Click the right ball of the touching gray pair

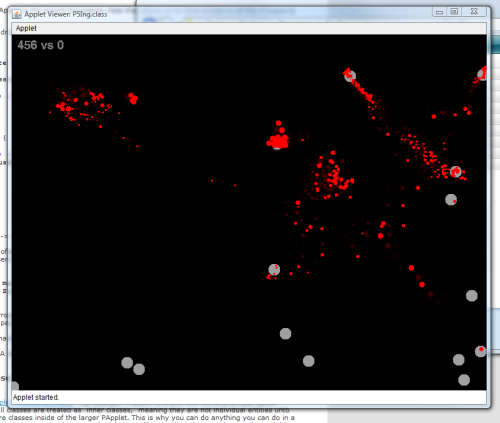tap(139, 369)
